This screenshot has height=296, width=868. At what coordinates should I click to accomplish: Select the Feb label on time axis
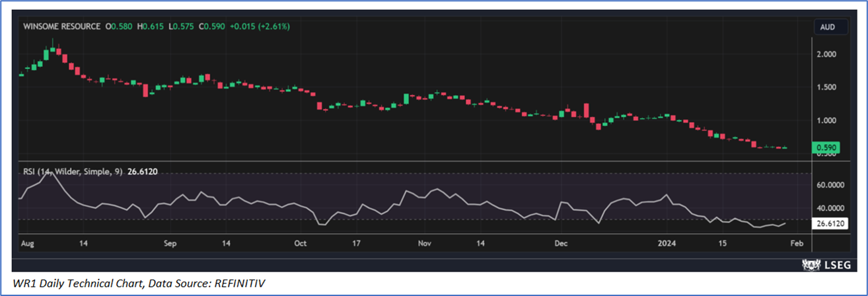click(x=797, y=244)
